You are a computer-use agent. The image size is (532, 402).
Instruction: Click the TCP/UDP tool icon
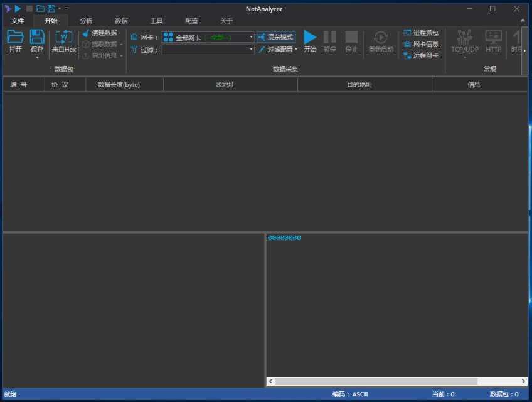pyautogui.click(x=464, y=37)
